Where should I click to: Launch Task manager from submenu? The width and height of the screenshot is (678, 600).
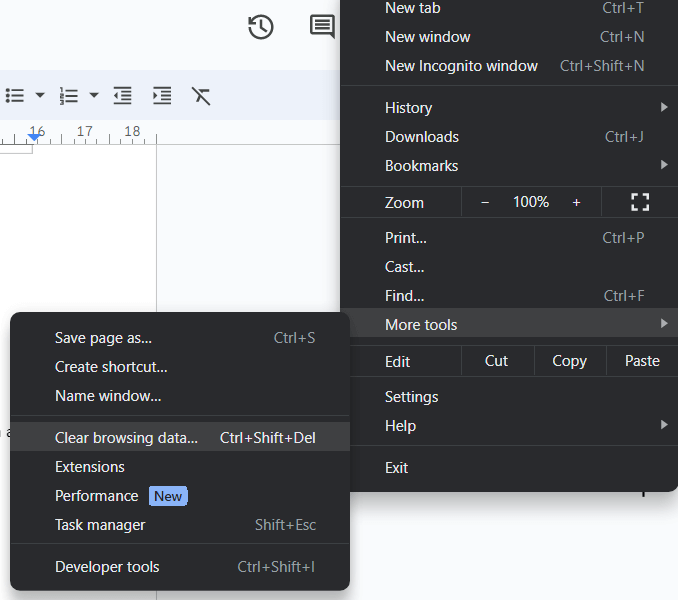coord(180,525)
